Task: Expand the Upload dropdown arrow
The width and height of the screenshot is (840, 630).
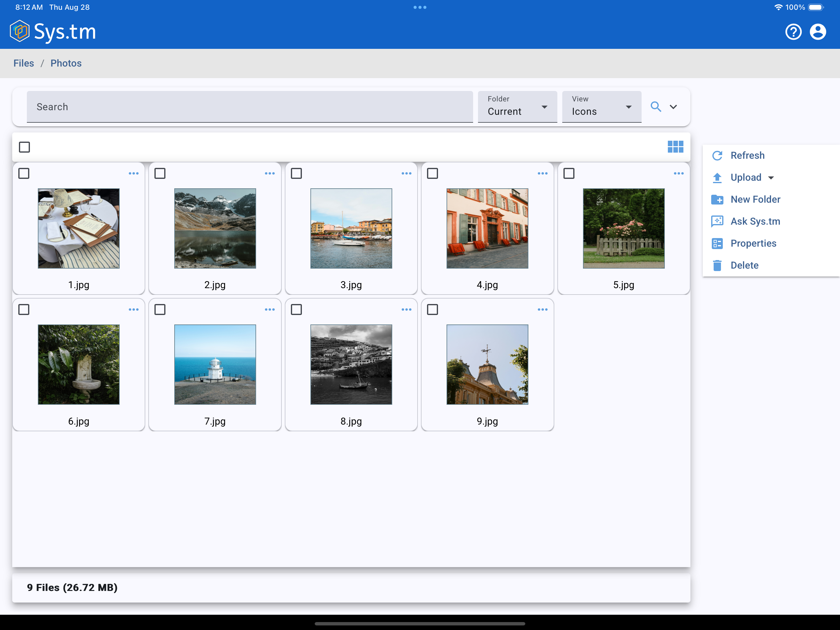Action: coord(771,178)
